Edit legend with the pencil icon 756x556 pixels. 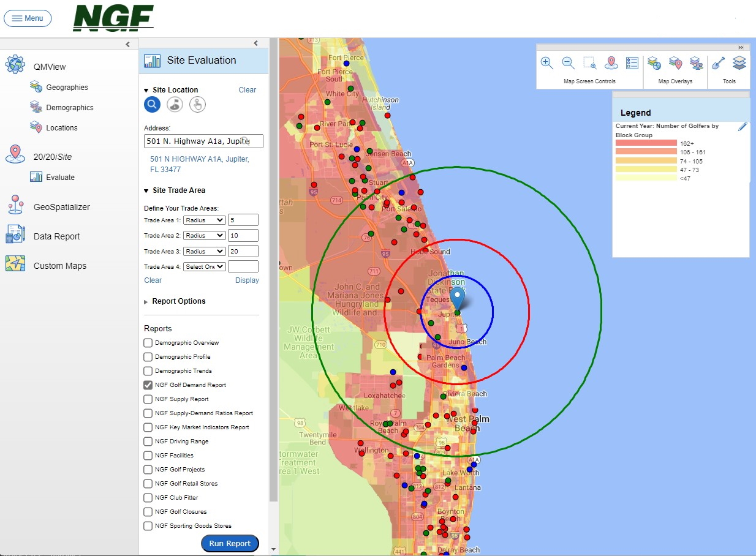(x=743, y=127)
